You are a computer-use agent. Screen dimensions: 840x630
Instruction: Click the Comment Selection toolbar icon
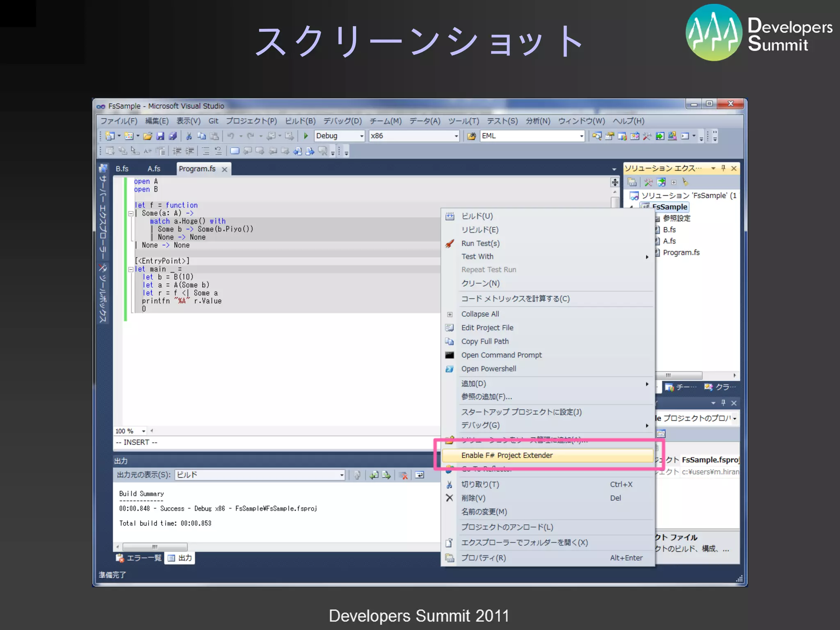click(x=205, y=151)
